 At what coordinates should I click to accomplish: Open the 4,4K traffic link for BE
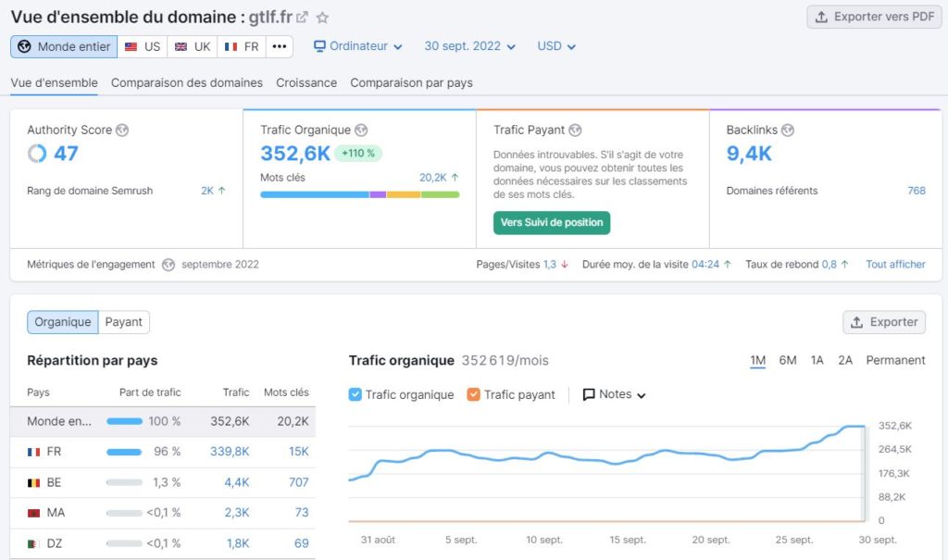tap(237, 482)
